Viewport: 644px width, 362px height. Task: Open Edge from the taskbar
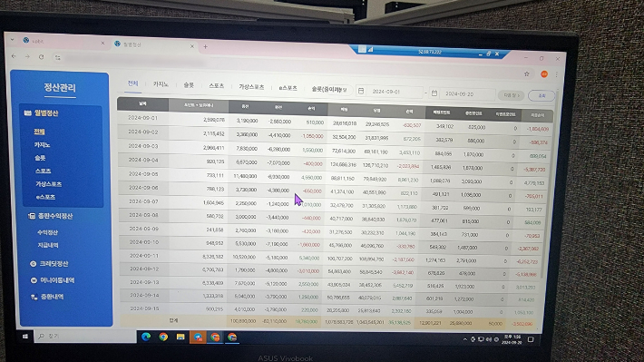146,337
